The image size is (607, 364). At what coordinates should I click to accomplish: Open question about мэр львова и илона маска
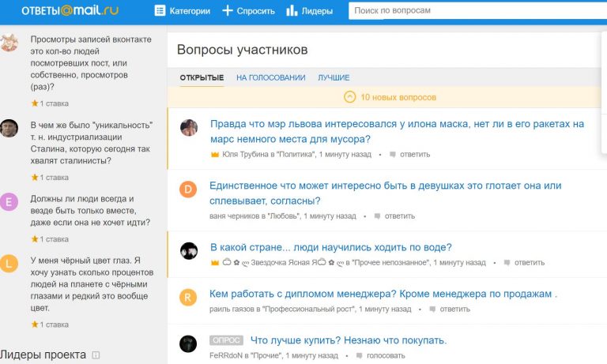[x=398, y=131]
